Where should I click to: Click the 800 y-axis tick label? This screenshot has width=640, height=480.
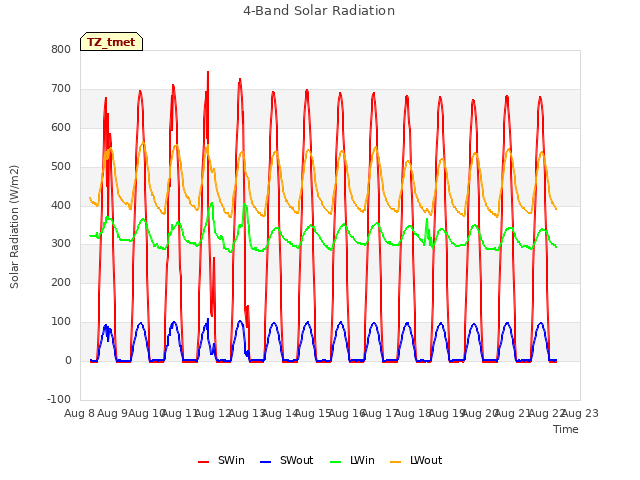pos(61,49)
